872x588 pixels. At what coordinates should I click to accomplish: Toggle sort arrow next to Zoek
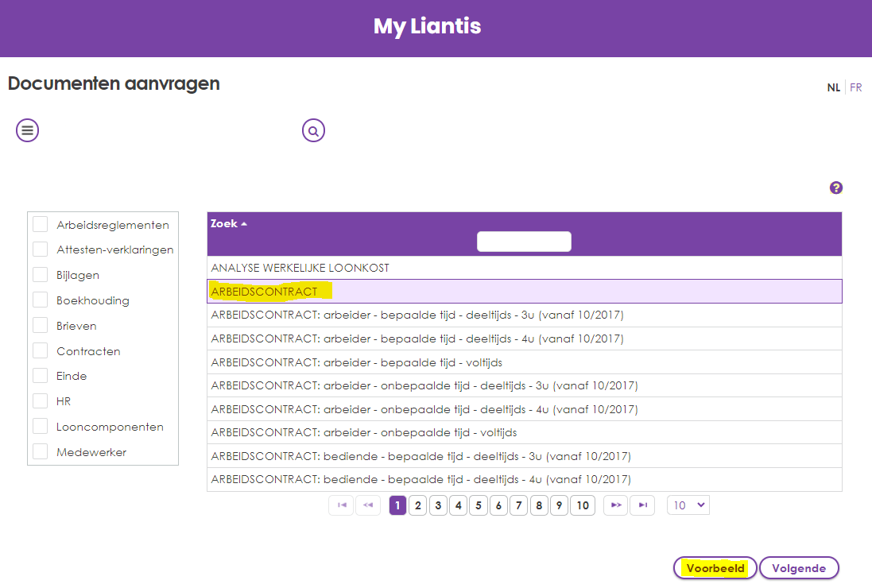[244, 224]
